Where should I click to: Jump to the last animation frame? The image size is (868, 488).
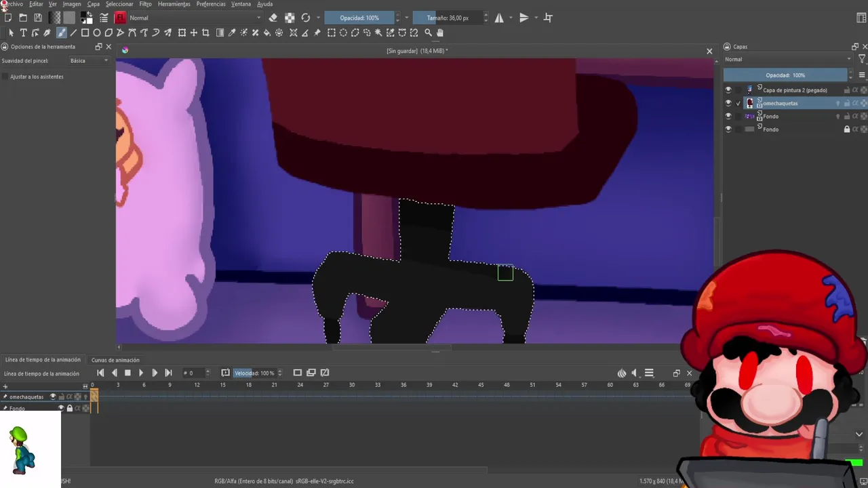pyautogui.click(x=168, y=373)
